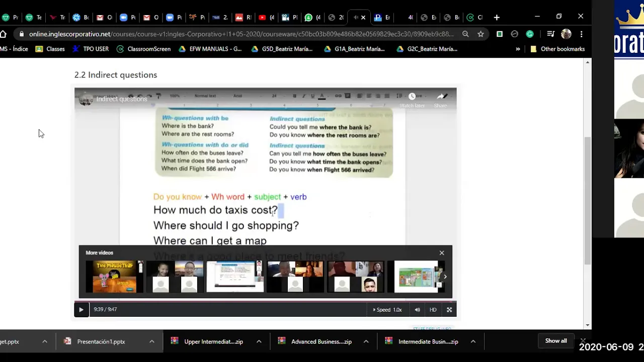644x362 pixels.
Task: Toggle HD quality on the video
Action: coord(433,310)
